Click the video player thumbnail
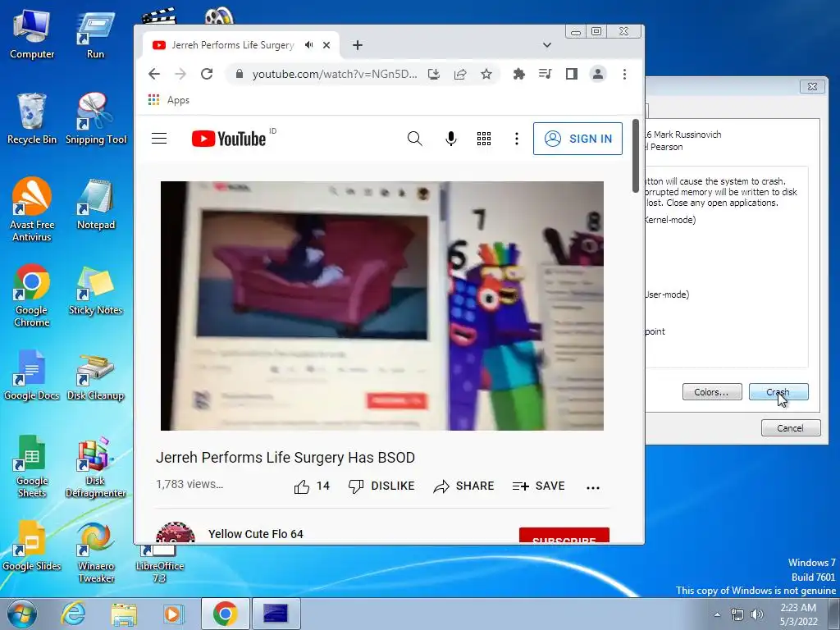The image size is (840, 630). [x=382, y=306]
